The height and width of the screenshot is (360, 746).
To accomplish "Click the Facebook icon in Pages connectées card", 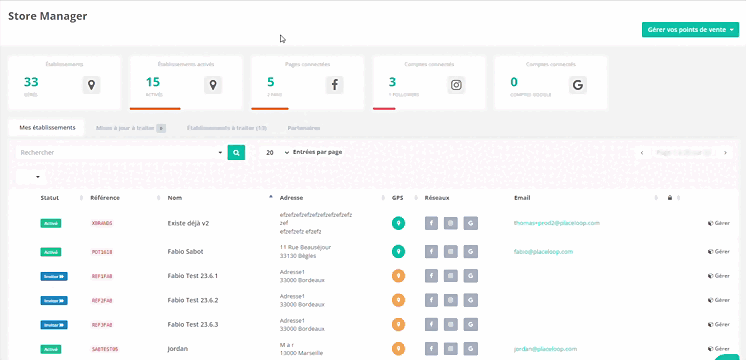I will coord(334,85).
